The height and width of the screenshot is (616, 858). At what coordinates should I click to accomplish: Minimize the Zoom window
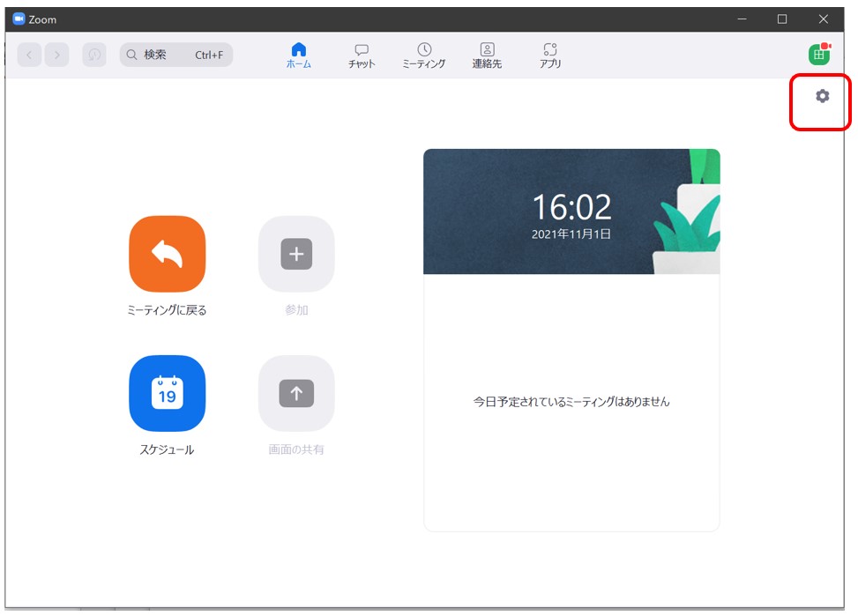pyautogui.click(x=742, y=19)
